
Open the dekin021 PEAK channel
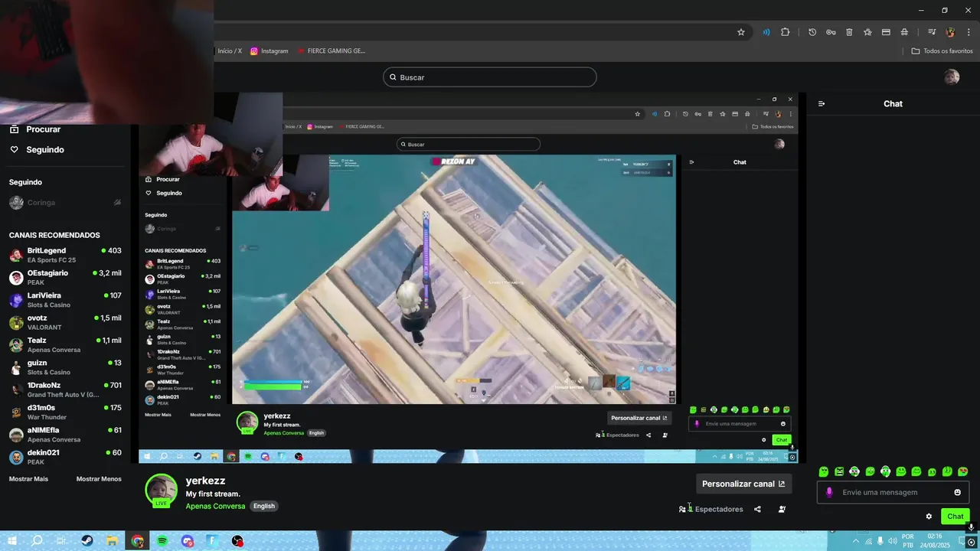click(65, 457)
